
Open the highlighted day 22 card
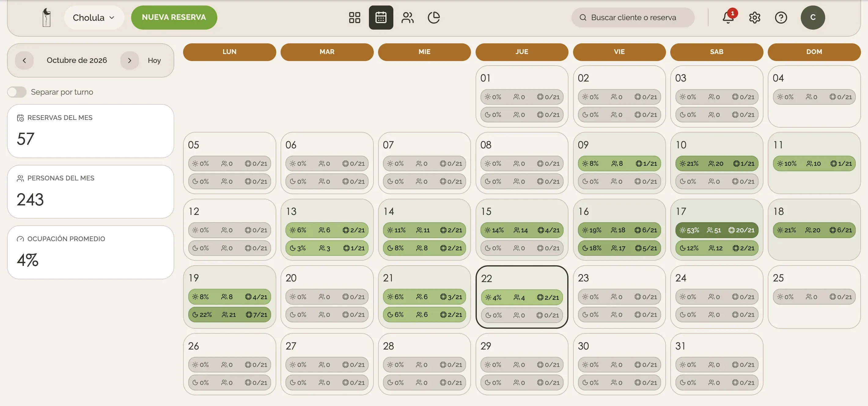[x=522, y=297]
